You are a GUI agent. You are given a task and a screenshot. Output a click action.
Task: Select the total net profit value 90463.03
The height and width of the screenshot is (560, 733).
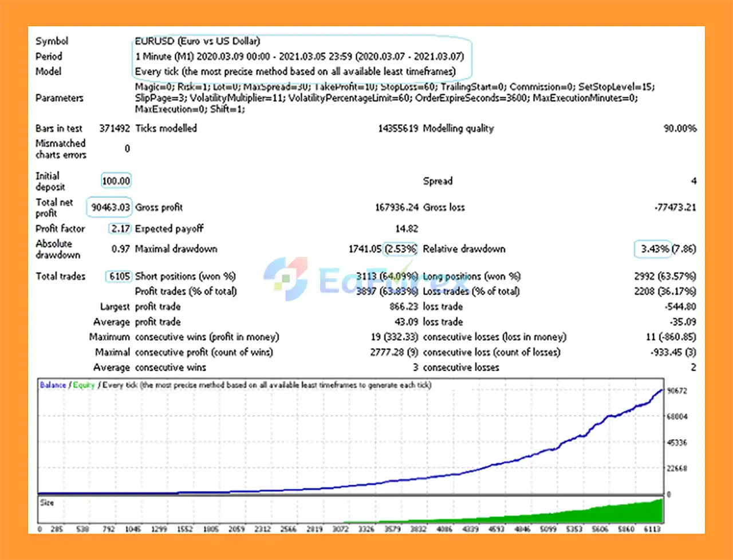110,207
